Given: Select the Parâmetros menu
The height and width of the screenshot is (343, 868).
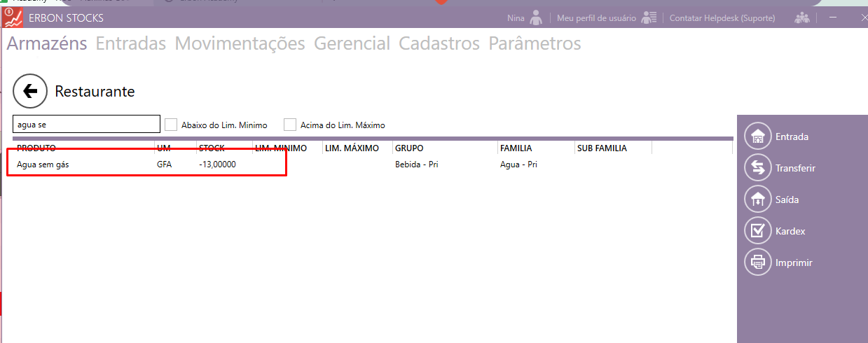Looking at the screenshot, I should tap(535, 43).
